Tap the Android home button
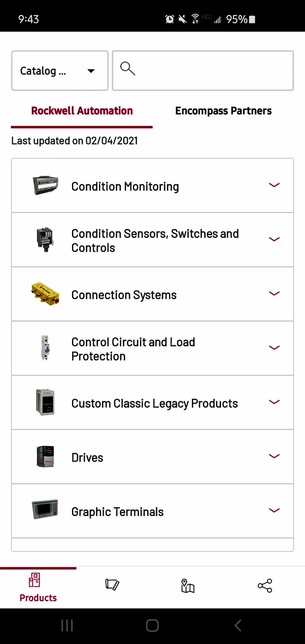The image size is (305, 644). tap(152, 626)
